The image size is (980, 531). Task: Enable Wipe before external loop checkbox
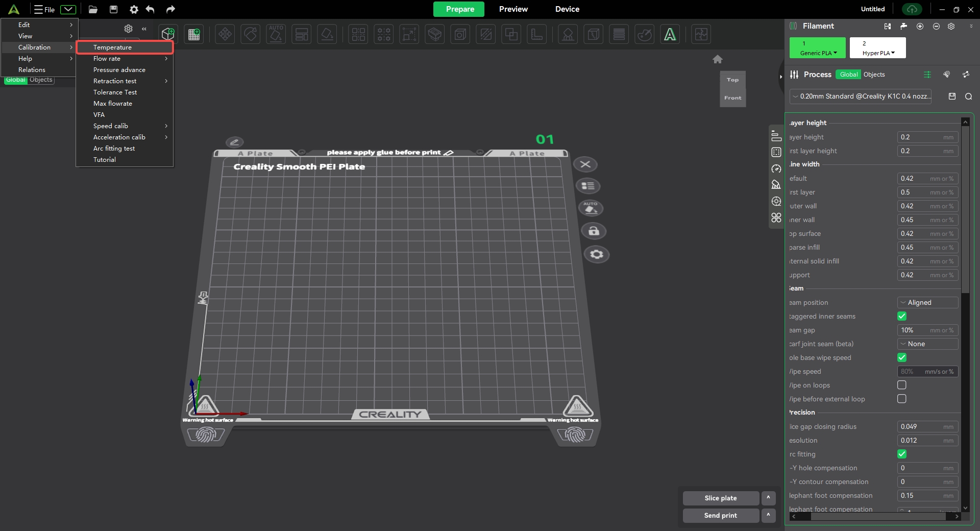coord(902,399)
